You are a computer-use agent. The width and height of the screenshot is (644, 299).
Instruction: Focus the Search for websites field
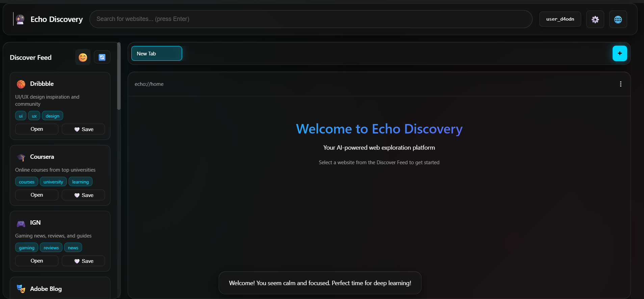tap(311, 19)
